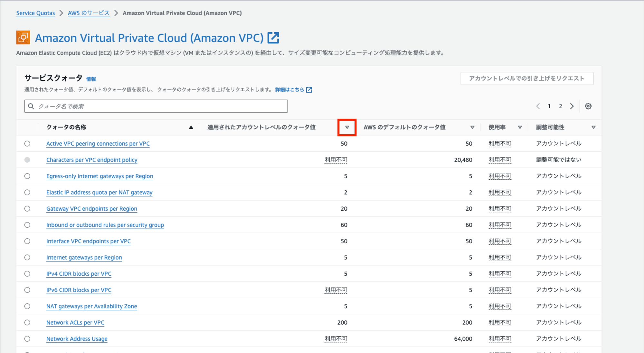Open NAT gateways per Availability Zone link

[x=91, y=306]
